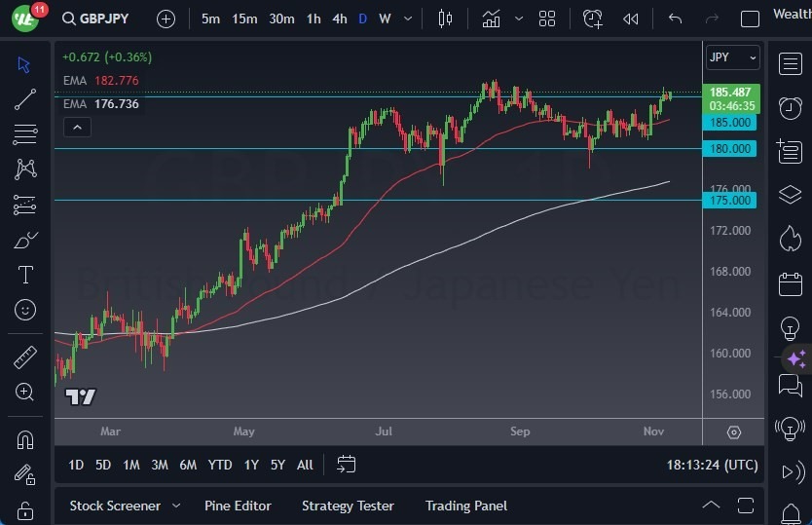Add symbol to compare with plus button
Image resolution: width=812 pixels, height=525 pixels.
coord(166,19)
